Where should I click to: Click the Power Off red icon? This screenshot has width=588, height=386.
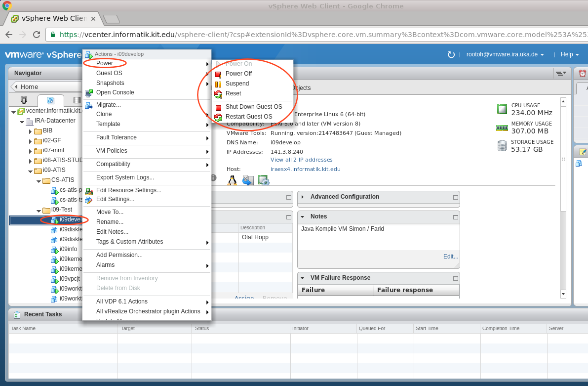(218, 74)
